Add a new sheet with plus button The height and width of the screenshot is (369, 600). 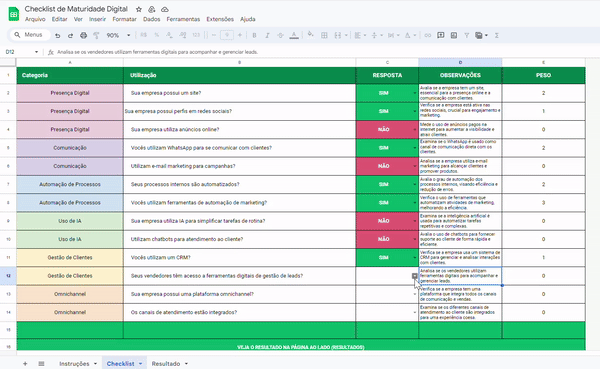pyautogui.click(x=25, y=363)
